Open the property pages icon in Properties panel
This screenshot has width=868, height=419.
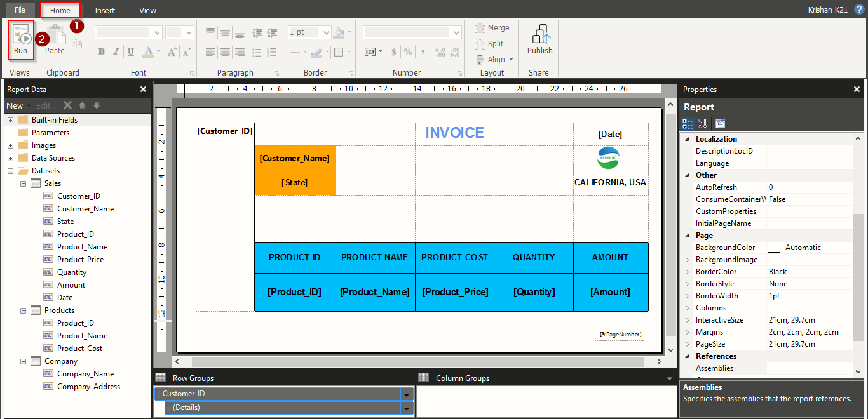(721, 123)
